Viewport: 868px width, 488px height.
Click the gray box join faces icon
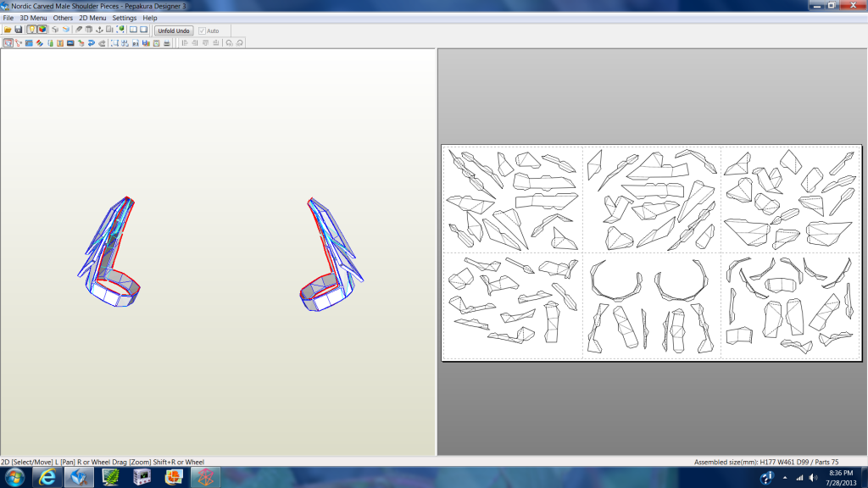[88, 30]
